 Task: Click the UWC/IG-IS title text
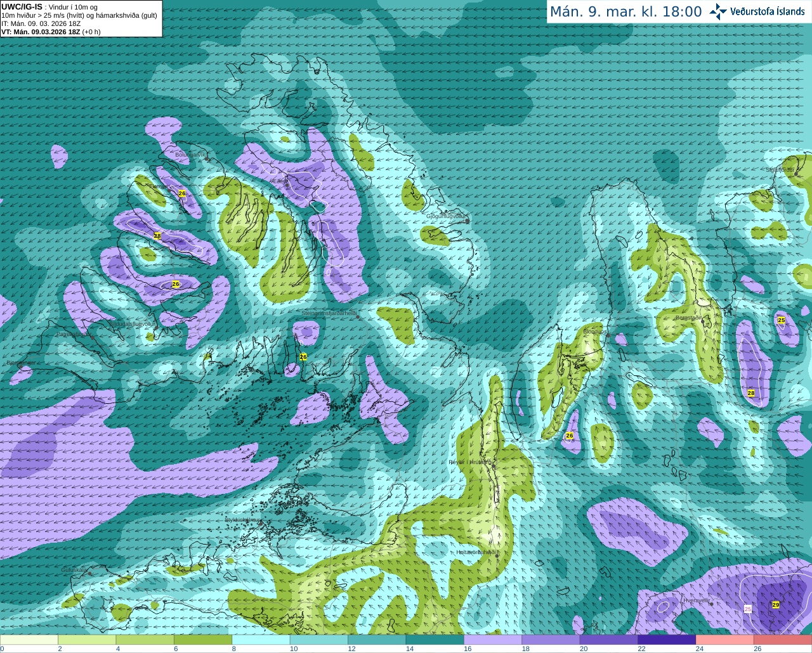point(22,6)
